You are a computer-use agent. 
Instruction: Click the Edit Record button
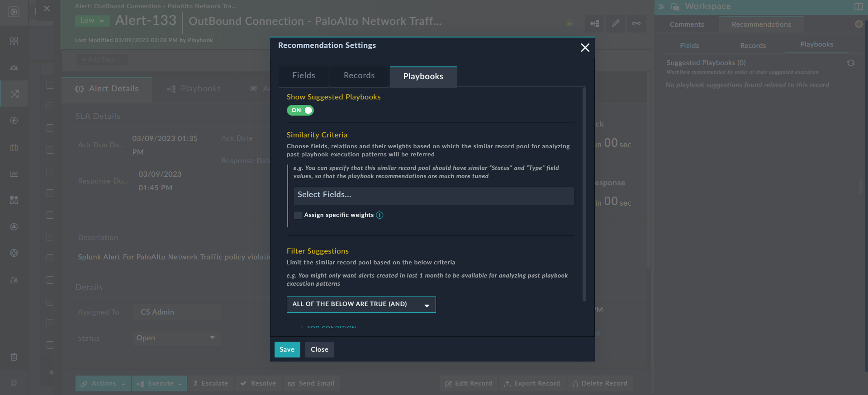pyautogui.click(x=469, y=383)
